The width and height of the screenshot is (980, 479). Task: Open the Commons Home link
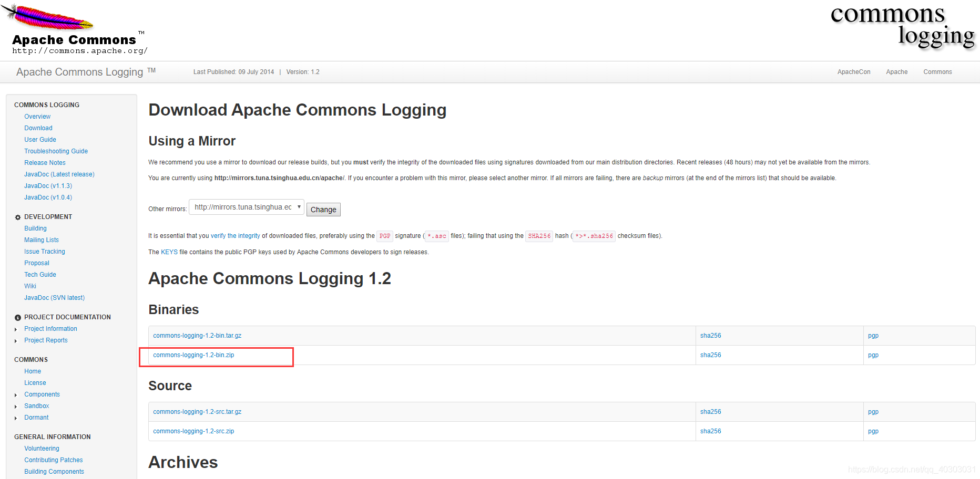(x=33, y=371)
